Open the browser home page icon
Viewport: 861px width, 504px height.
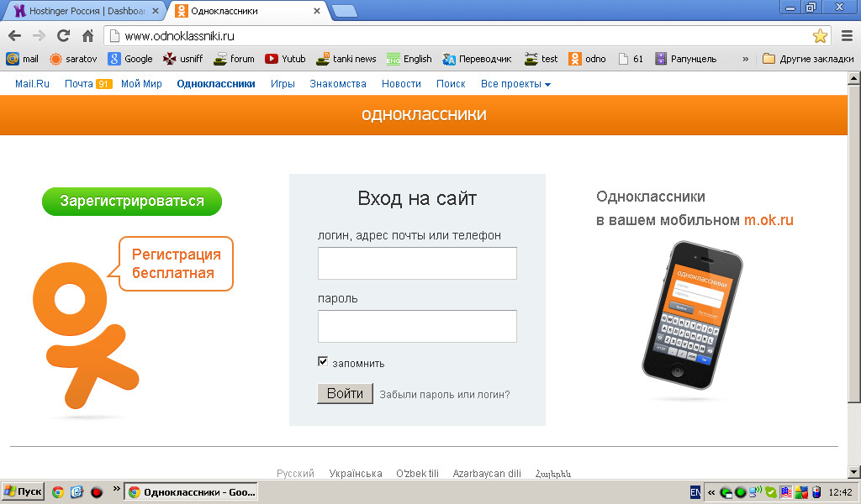[87, 36]
